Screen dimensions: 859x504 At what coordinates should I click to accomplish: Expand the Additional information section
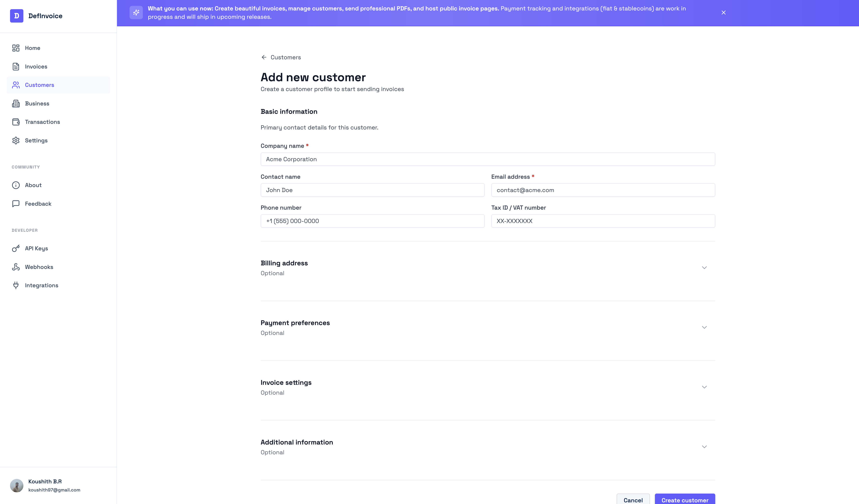pyautogui.click(x=704, y=447)
